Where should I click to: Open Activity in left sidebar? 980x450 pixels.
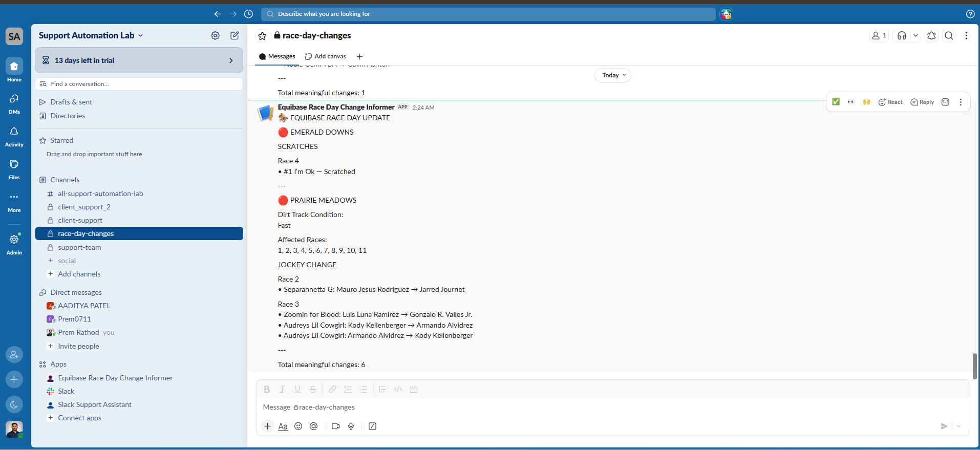pyautogui.click(x=14, y=137)
